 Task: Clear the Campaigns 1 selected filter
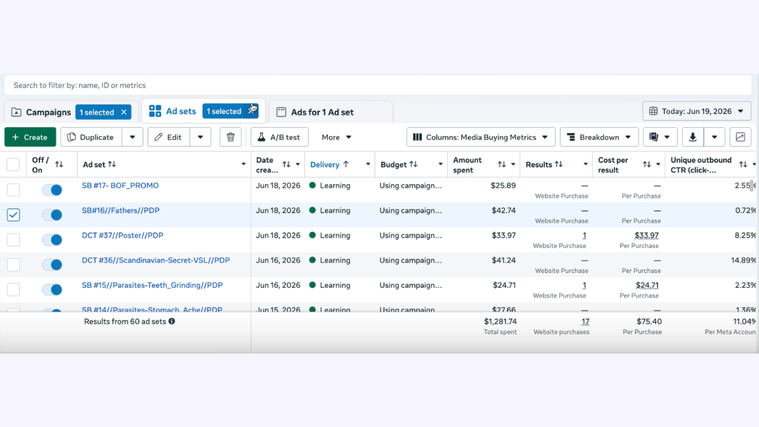coord(124,112)
